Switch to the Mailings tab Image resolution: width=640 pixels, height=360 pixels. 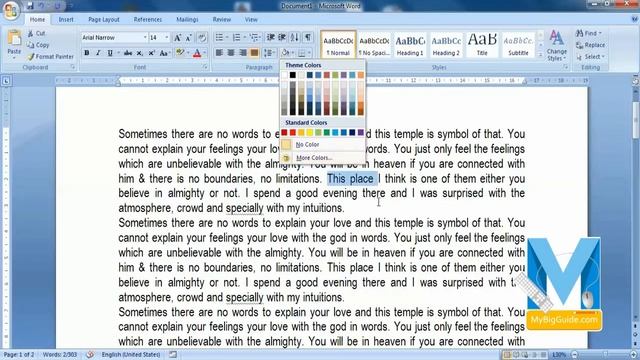click(x=187, y=20)
